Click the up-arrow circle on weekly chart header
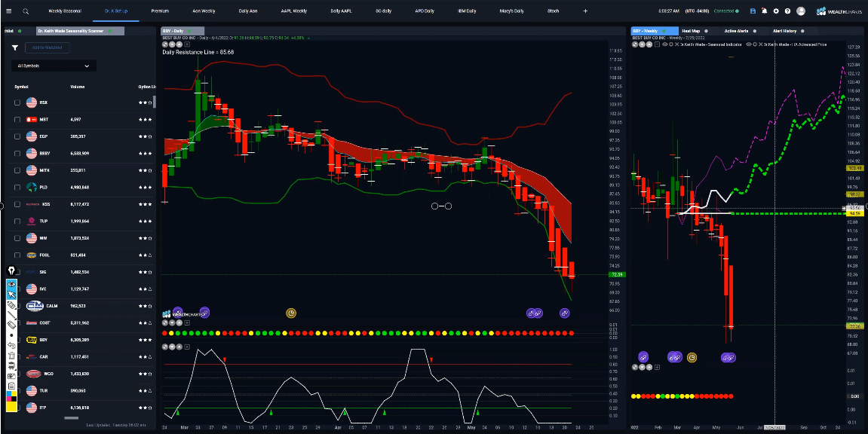This screenshot has width=868, height=434. [x=648, y=44]
